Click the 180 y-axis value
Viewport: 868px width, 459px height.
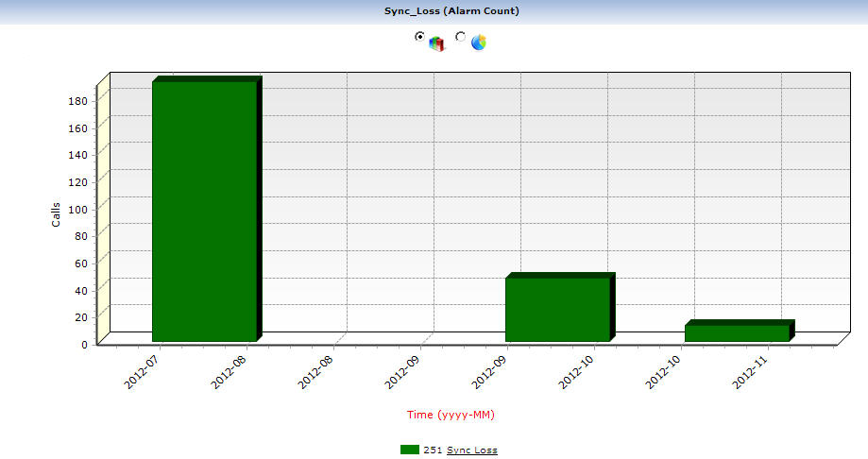pyautogui.click(x=78, y=101)
